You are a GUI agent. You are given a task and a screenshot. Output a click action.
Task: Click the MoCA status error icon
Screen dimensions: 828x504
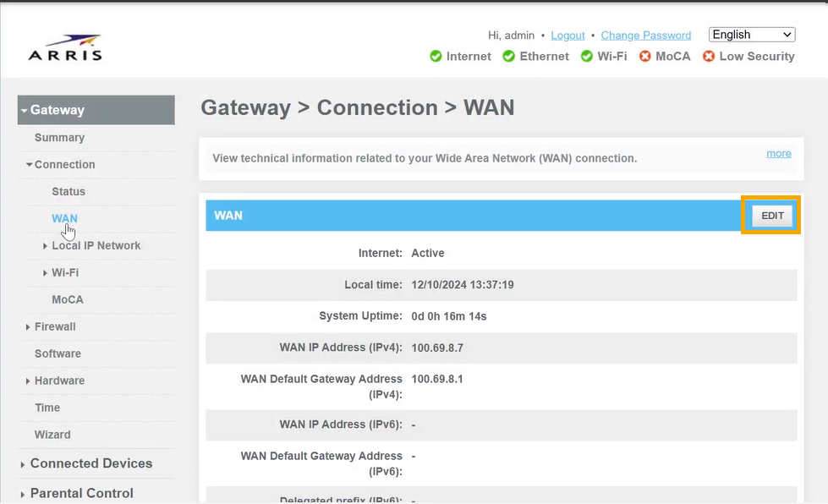[x=644, y=57]
